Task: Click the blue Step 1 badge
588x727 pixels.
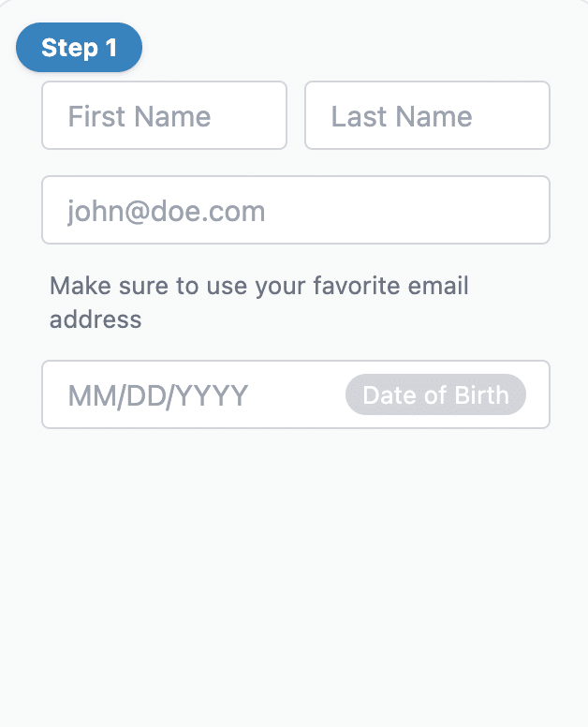Action: pyautogui.click(x=79, y=48)
